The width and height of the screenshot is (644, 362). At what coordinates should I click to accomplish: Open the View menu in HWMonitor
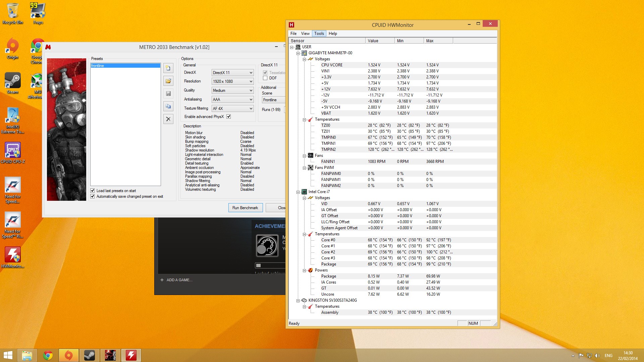coord(305,34)
